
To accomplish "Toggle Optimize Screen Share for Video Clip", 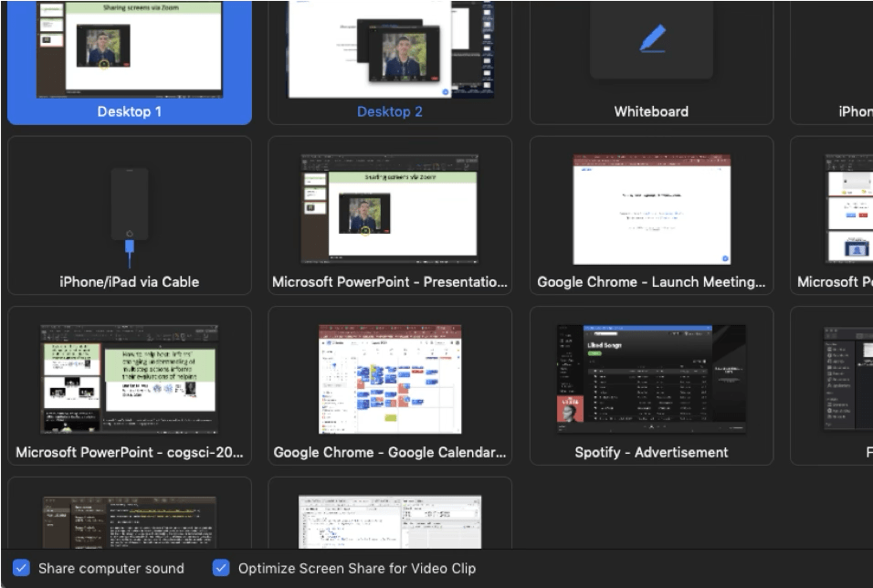I will coord(221,568).
